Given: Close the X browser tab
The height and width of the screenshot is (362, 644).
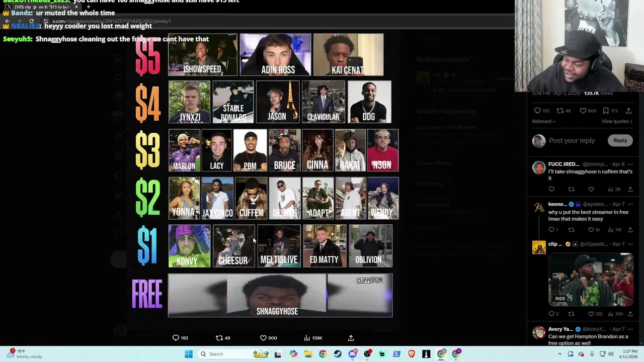Looking at the screenshot, I should click(x=76, y=7).
